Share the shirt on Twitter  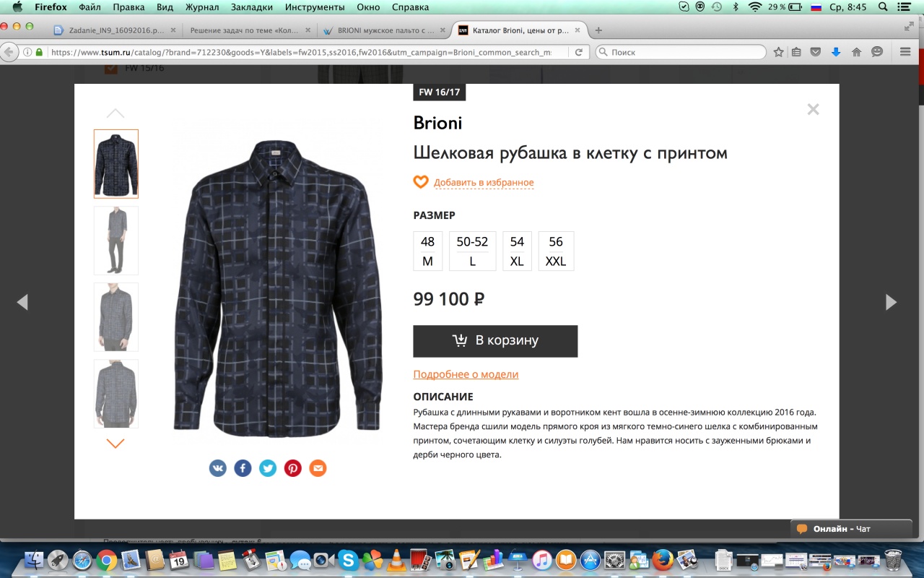(x=268, y=468)
